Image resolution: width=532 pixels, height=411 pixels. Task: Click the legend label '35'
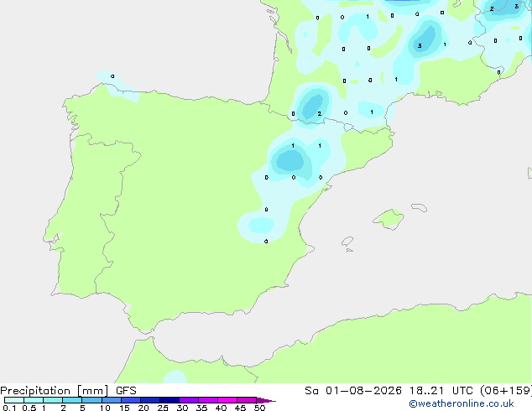(201, 408)
